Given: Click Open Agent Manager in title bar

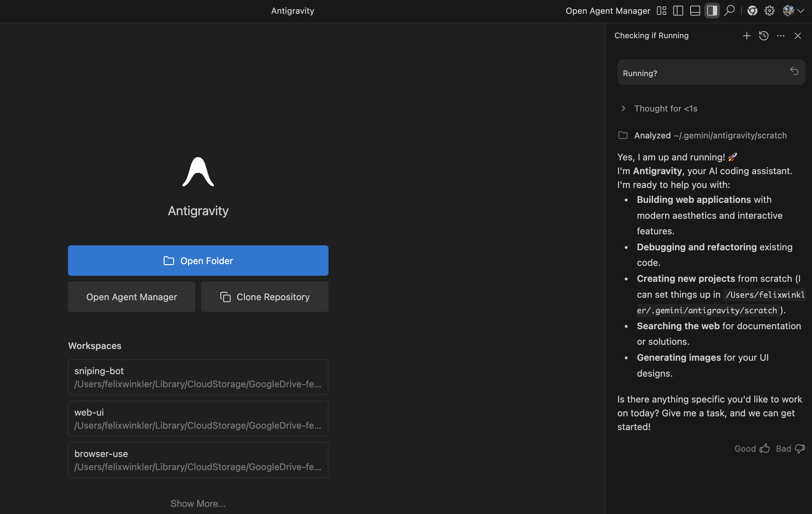Looking at the screenshot, I should tap(608, 11).
